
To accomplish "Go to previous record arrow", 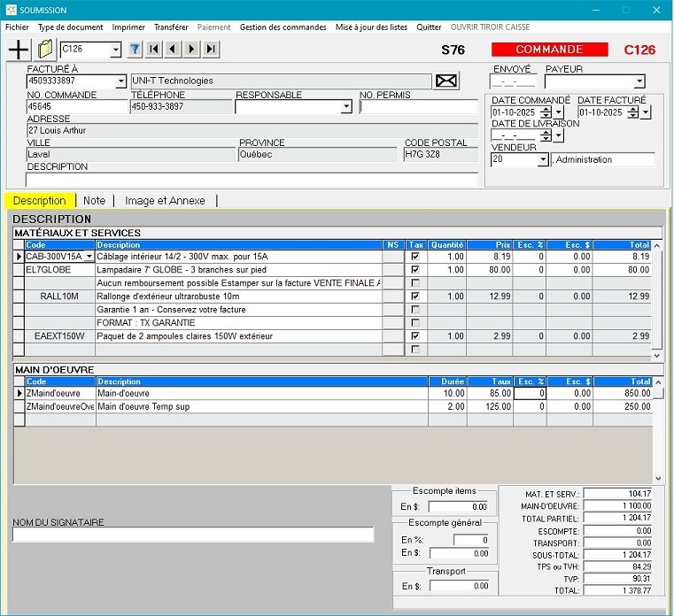I will pyautogui.click(x=173, y=50).
